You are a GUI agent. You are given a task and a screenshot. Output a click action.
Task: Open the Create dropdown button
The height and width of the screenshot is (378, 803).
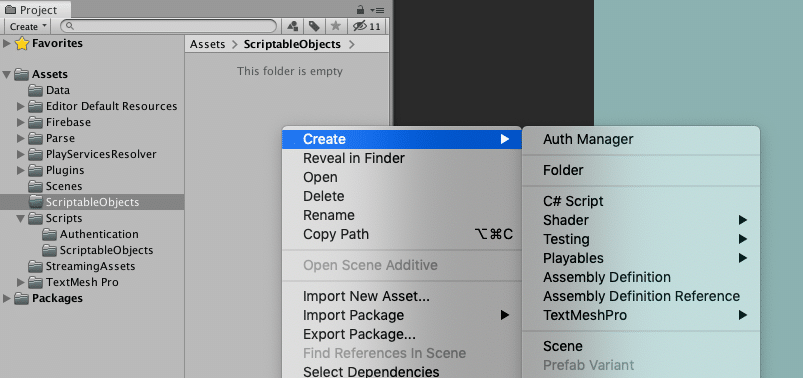28,26
